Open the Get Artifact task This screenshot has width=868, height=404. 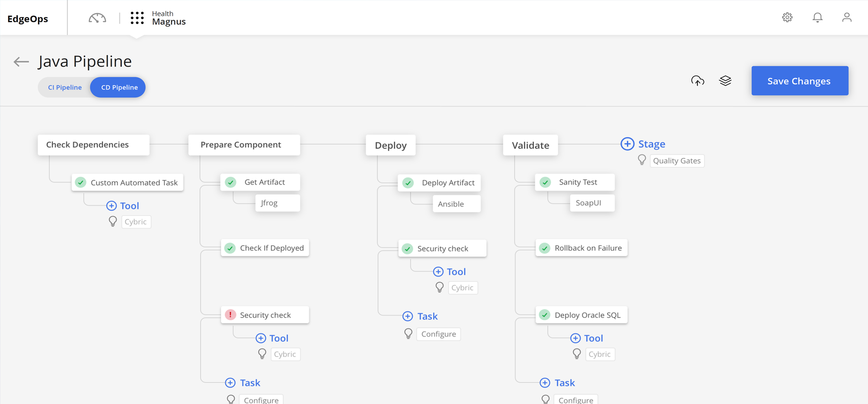coord(260,182)
